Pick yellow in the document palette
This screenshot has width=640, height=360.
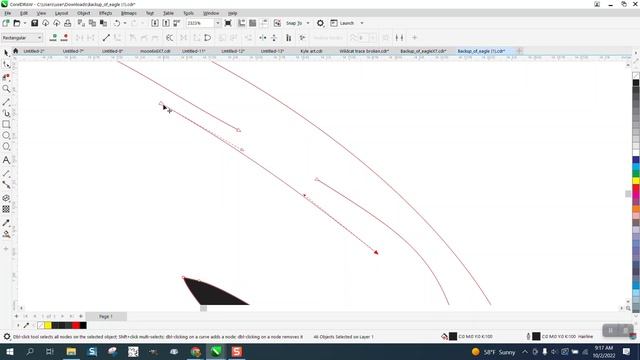[x=48, y=325]
